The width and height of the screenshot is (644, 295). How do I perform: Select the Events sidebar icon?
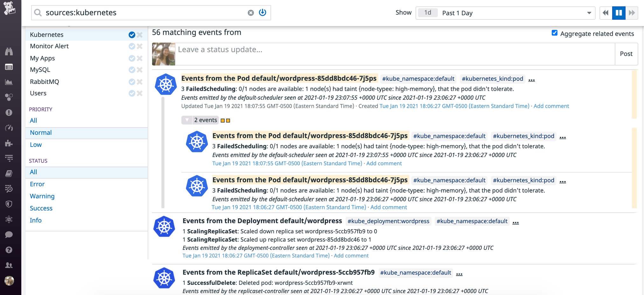click(x=9, y=67)
